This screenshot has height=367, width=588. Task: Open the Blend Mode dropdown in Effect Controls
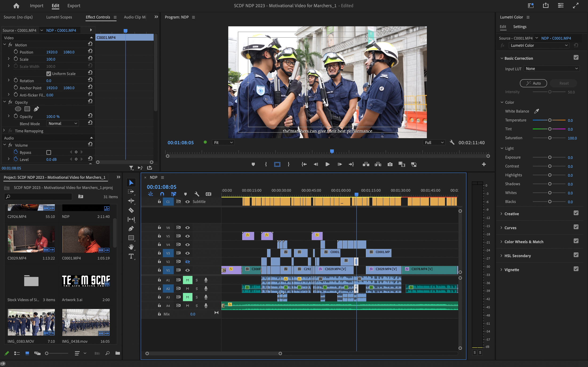(x=62, y=123)
